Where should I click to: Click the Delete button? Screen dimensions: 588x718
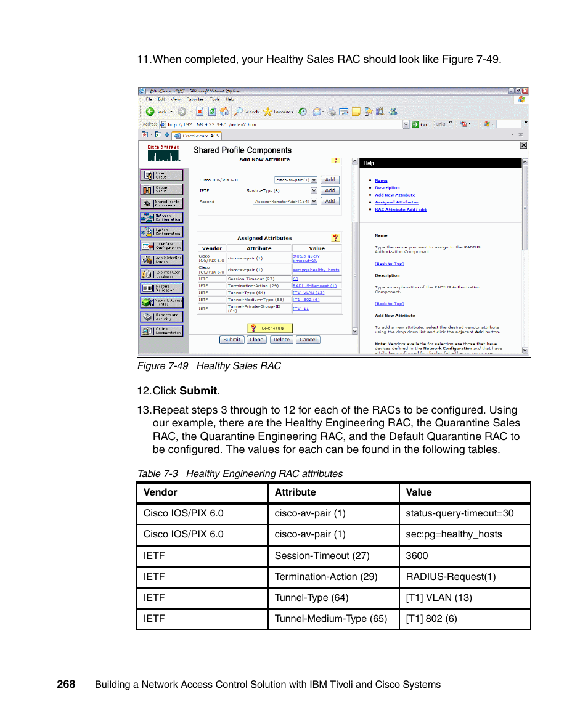282,340
